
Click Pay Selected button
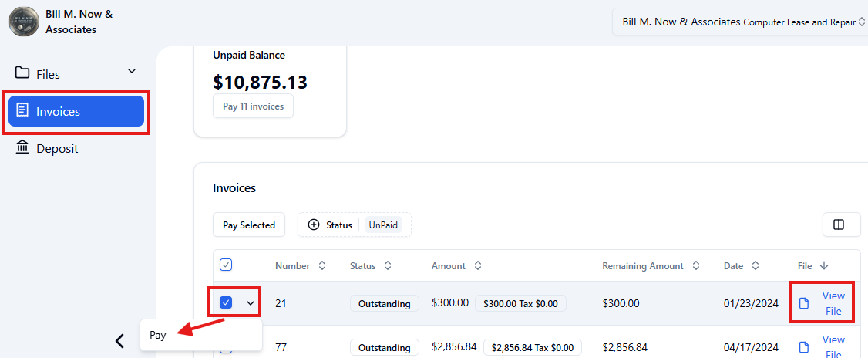click(x=248, y=225)
